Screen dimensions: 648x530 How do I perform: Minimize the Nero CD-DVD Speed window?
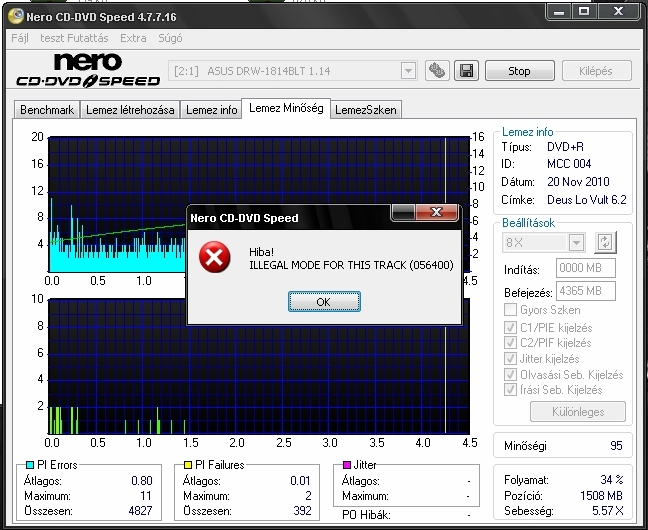click(559, 12)
